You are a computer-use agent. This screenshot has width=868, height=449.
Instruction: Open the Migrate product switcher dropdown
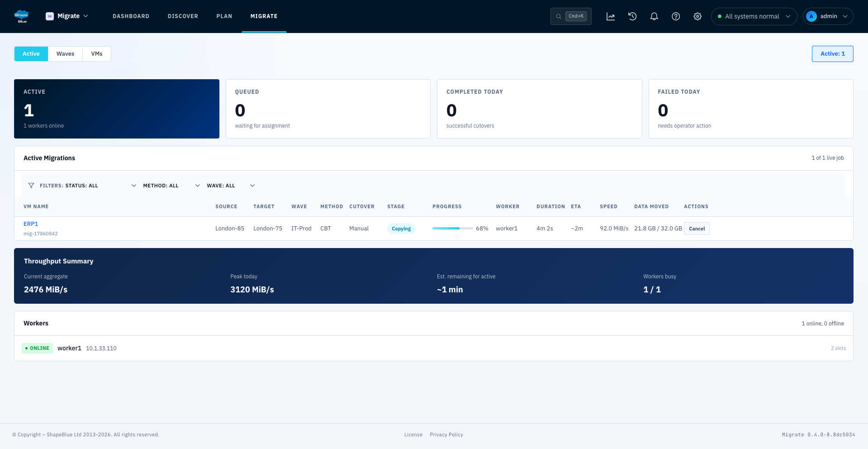coord(67,16)
